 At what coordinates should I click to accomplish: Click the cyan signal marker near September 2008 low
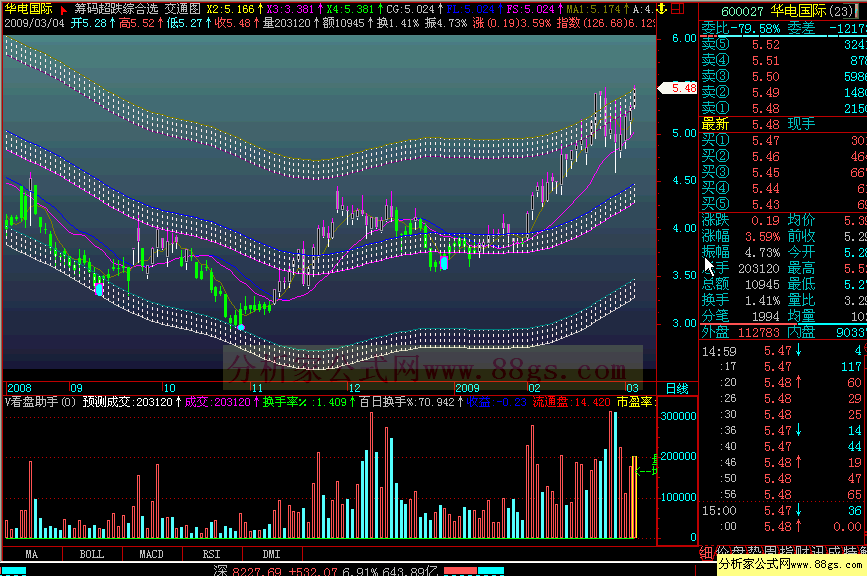(99, 289)
